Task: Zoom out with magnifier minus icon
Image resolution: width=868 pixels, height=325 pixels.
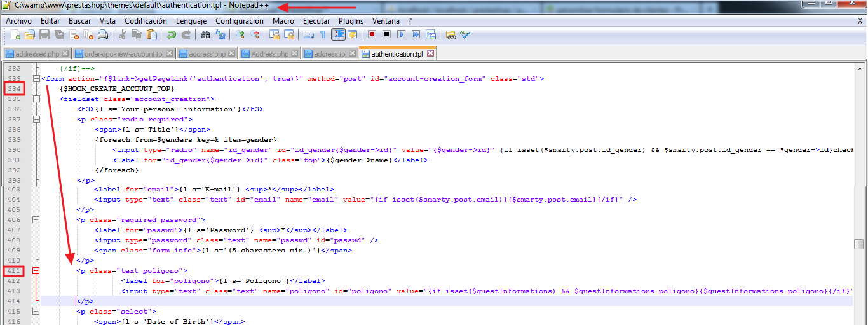Action: (x=254, y=34)
